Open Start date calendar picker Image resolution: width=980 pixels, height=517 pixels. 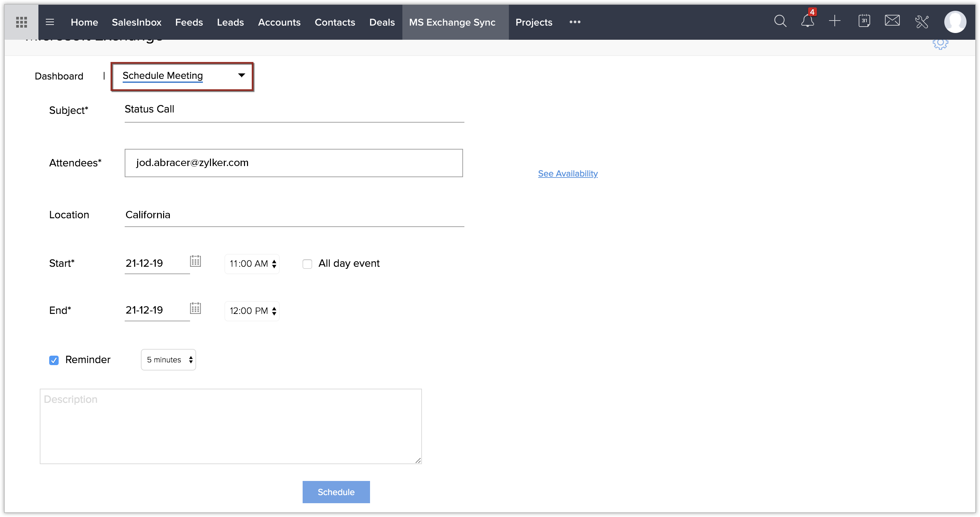coord(195,261)
